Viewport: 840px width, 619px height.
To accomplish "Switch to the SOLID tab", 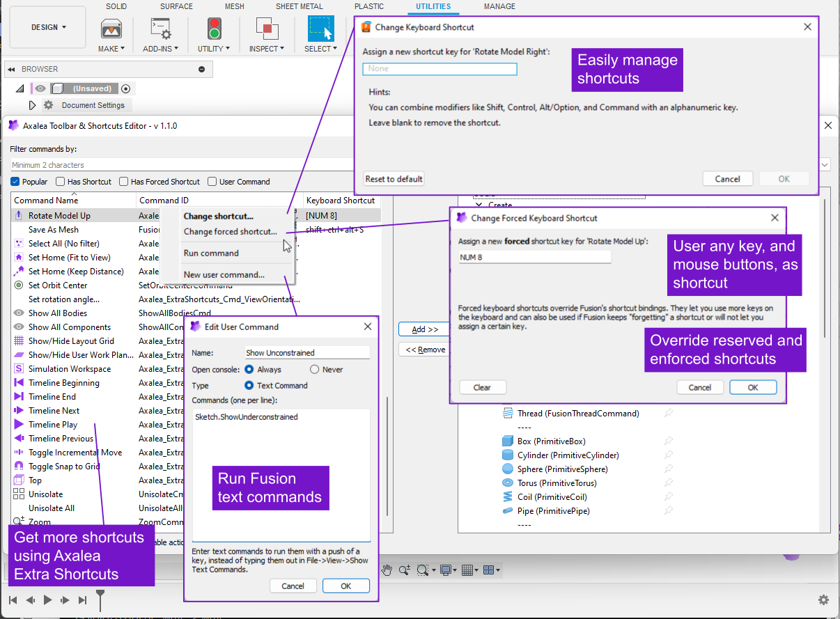I will [116, 6].
